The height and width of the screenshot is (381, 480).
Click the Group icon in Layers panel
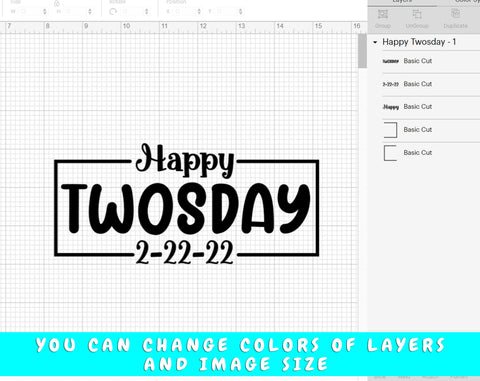click(x=383, y=14)
